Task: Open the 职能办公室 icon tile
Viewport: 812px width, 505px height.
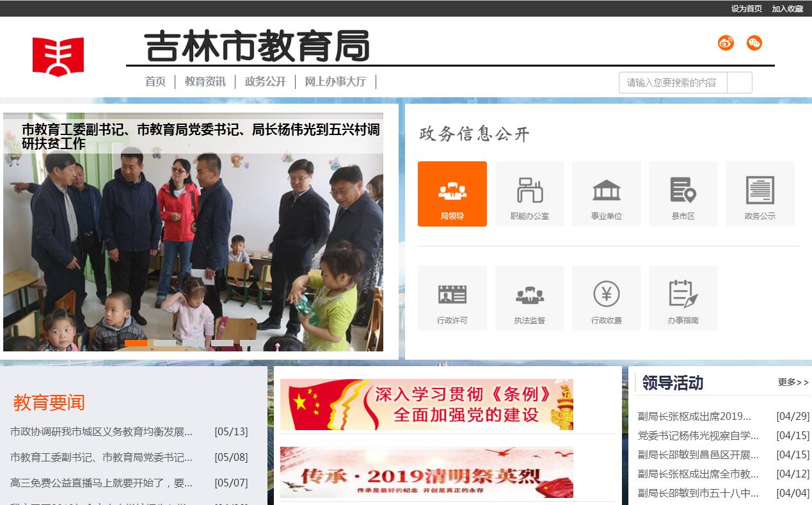Action: (x=529, y=193)
